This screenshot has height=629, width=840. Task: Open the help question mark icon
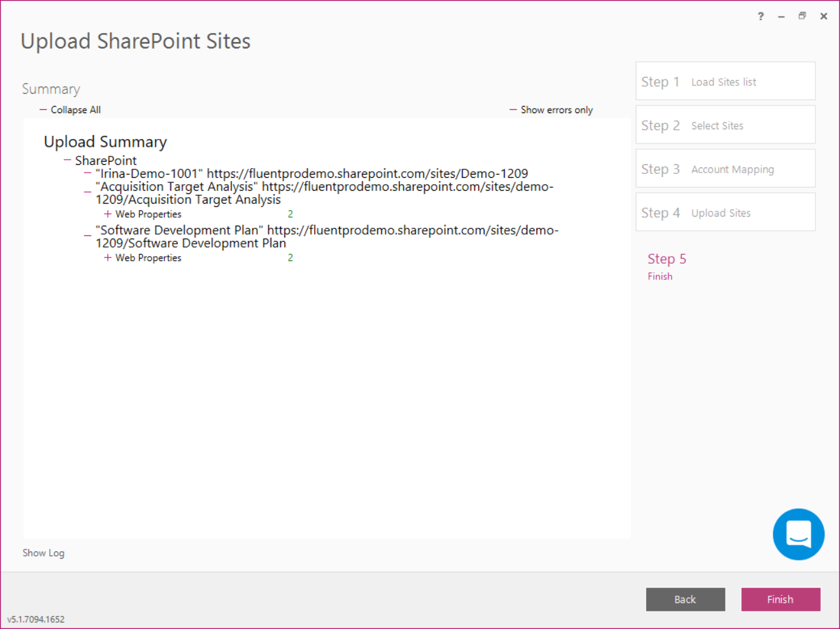coord(761,16)
